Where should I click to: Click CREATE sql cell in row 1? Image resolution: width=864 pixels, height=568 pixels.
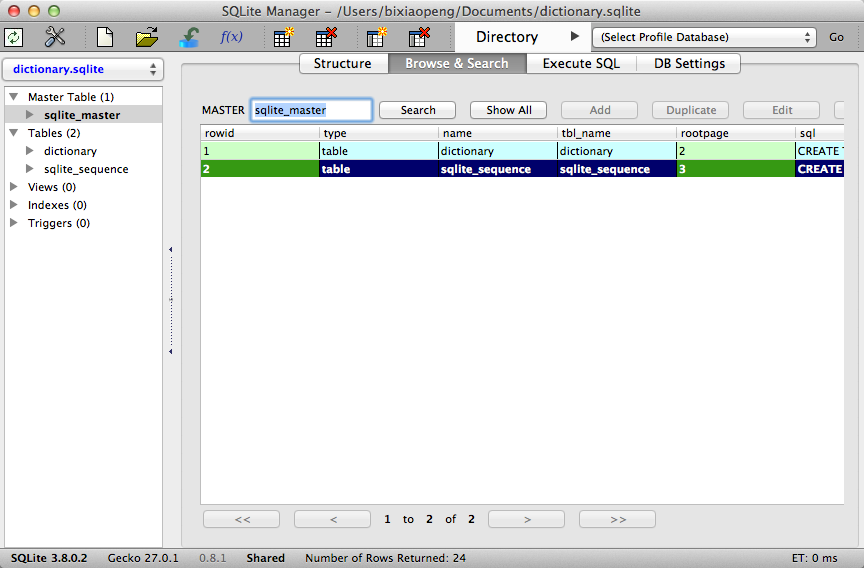pyautogui.click(x=820, y=151)
